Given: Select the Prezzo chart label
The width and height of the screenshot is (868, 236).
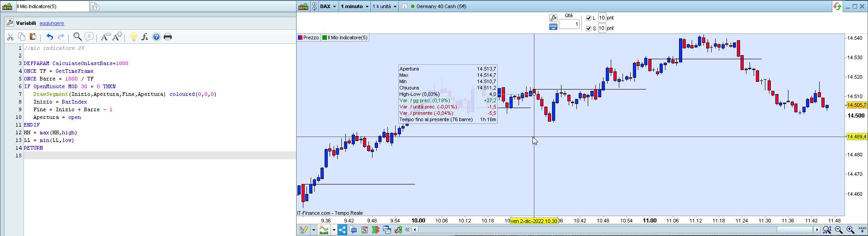Looking at the screenshot, I should click(308, 38).
